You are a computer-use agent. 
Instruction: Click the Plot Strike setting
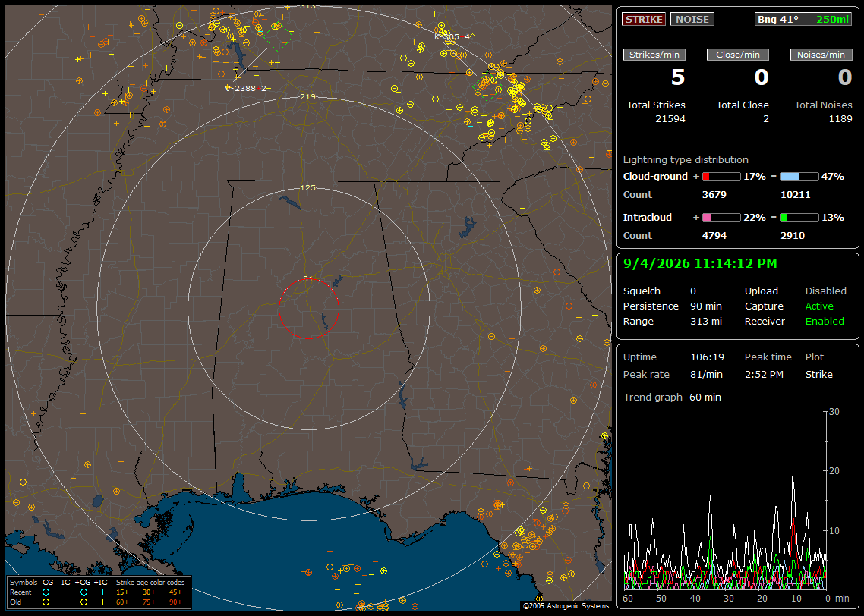tap(818, 374)
